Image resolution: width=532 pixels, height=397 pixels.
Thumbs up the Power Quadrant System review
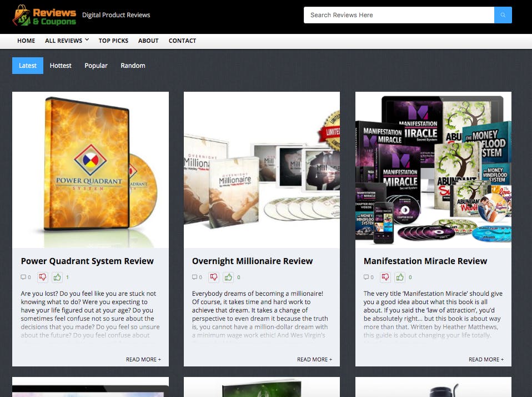click(57, 277)
